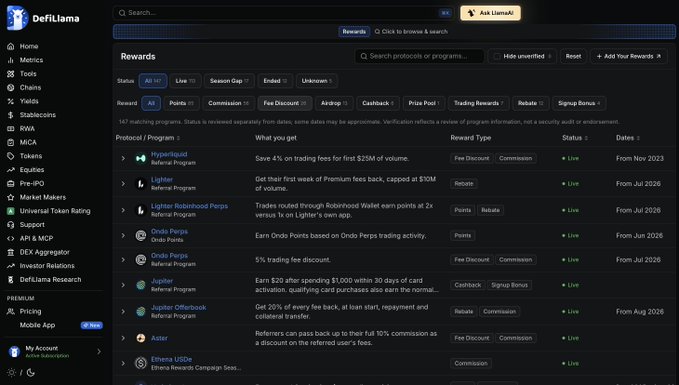This screenshot has width=679, height=385.
Task: Filter reward type by Airdrop
Action: click(x=334, y=103)
